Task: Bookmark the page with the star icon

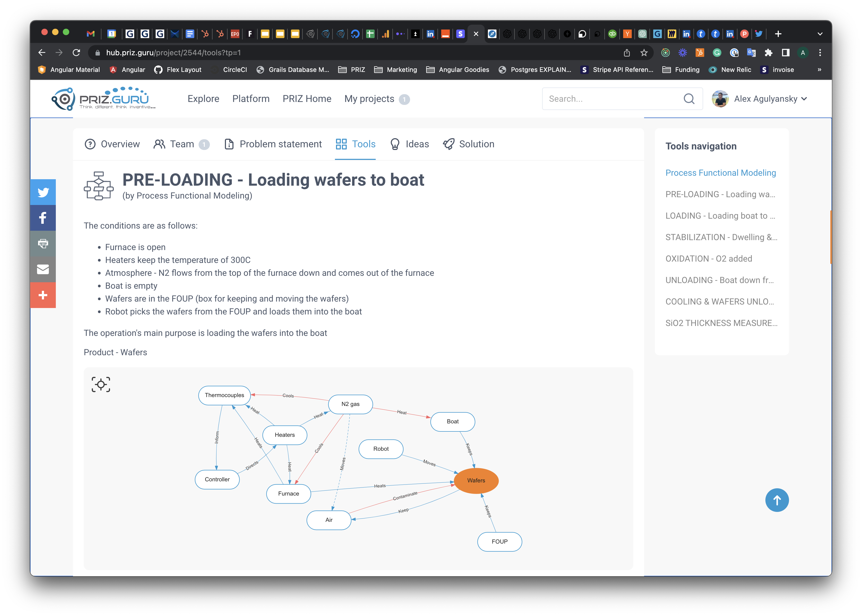Action: (x=644, y=53)
